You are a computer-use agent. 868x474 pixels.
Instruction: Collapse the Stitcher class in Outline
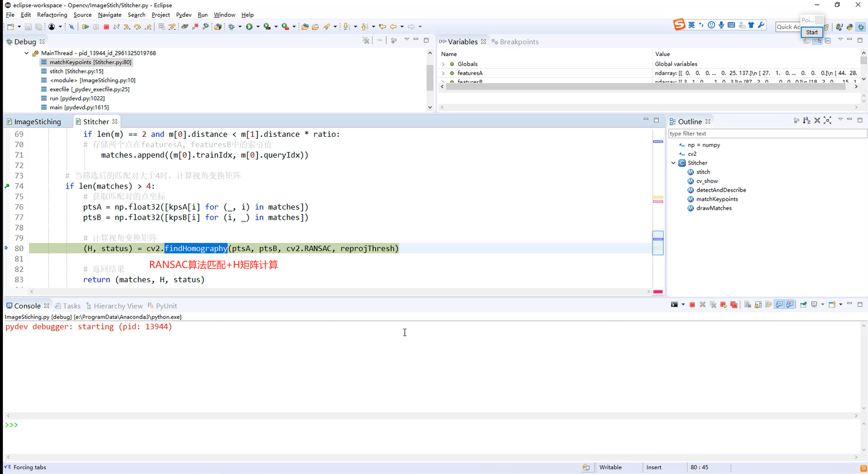click(673, 163)
